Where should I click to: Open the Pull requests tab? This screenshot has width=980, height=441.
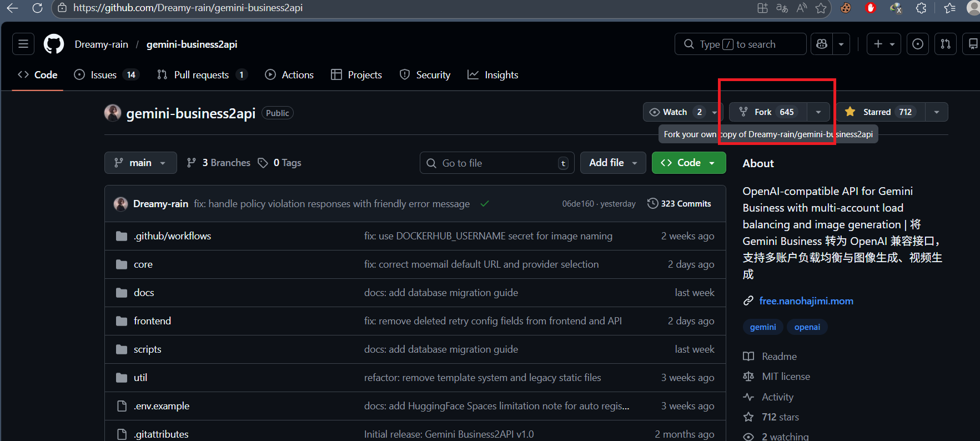(202, 75)
